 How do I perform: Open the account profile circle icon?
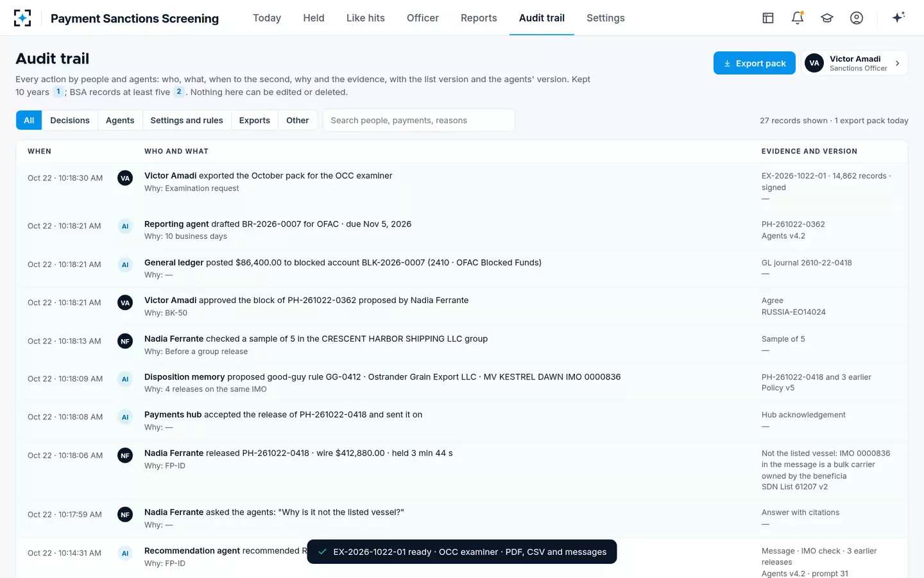click(x=857, y=18)
